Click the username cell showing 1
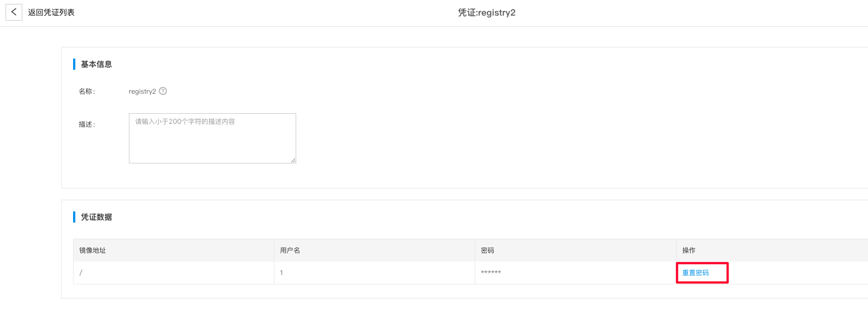 pos(374,273)
